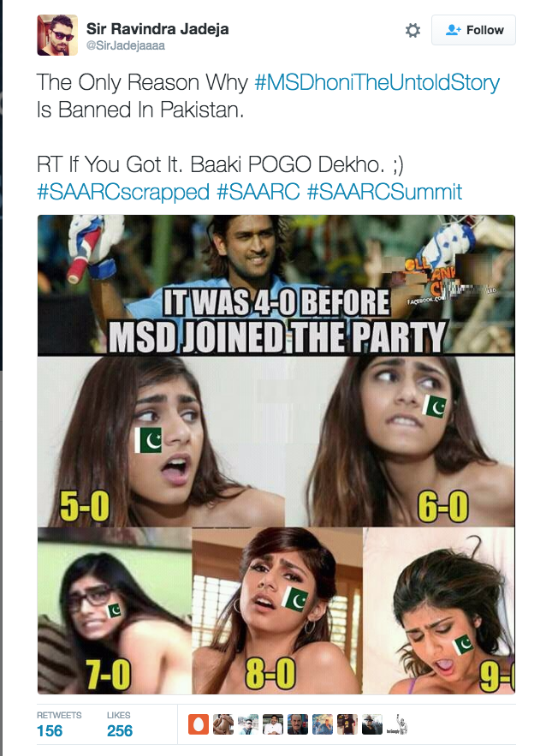Open the avatar with man in sunglasses selfie

pyautogui.click(x=248, y=724)
